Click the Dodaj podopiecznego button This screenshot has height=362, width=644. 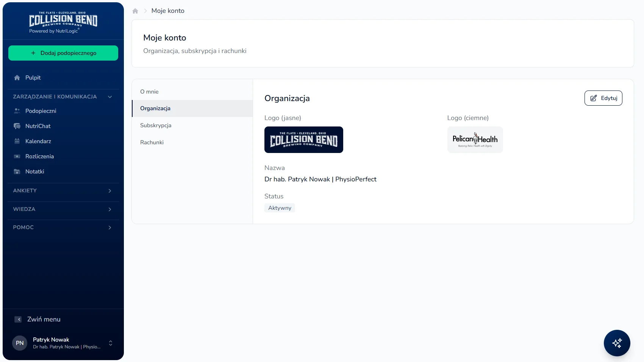coord(63,53)
